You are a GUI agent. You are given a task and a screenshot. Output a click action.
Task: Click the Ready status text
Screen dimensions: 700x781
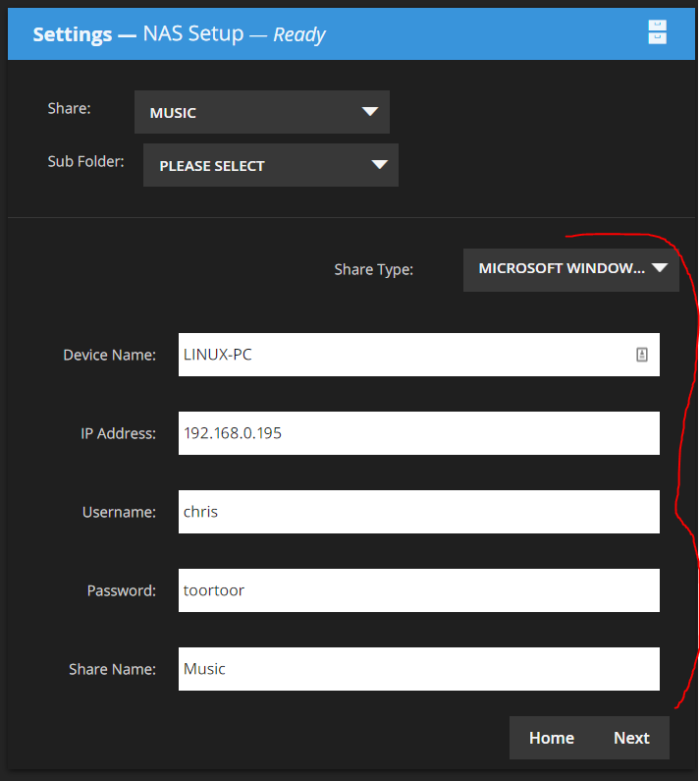[299, 34]
